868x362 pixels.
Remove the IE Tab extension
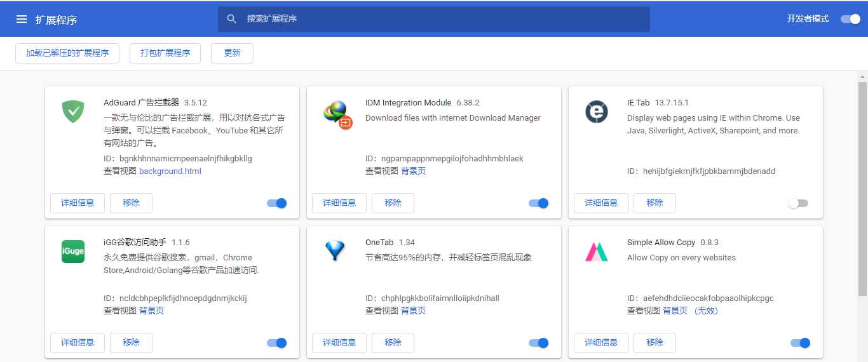pos(655,203)
